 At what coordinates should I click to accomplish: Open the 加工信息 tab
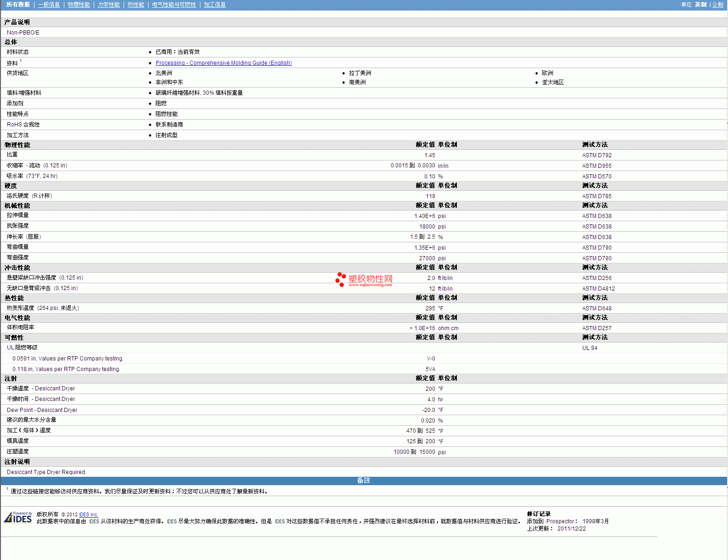215,5
